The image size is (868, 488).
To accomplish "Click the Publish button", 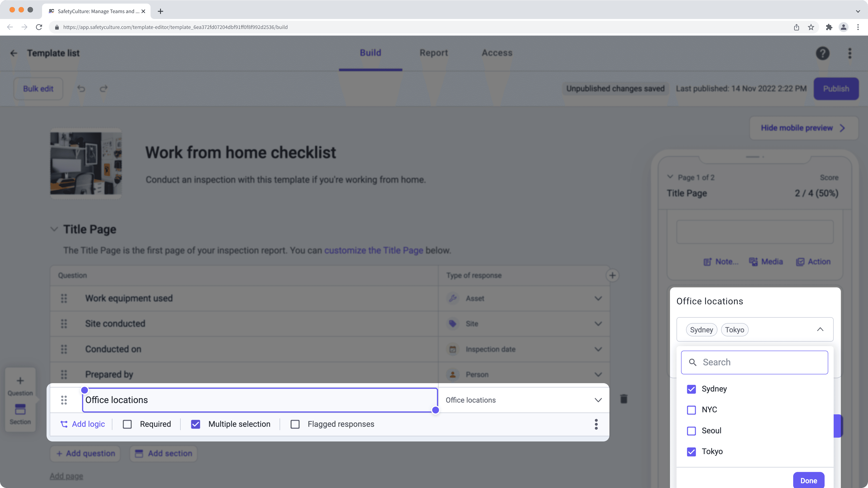I will coord(836,89).
